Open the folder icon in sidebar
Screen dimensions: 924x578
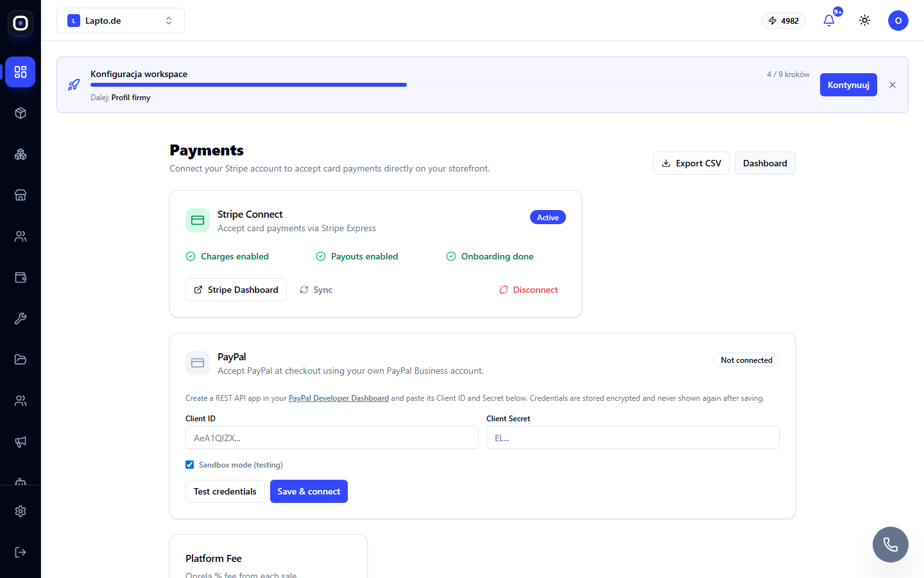(x=21, y=360)
